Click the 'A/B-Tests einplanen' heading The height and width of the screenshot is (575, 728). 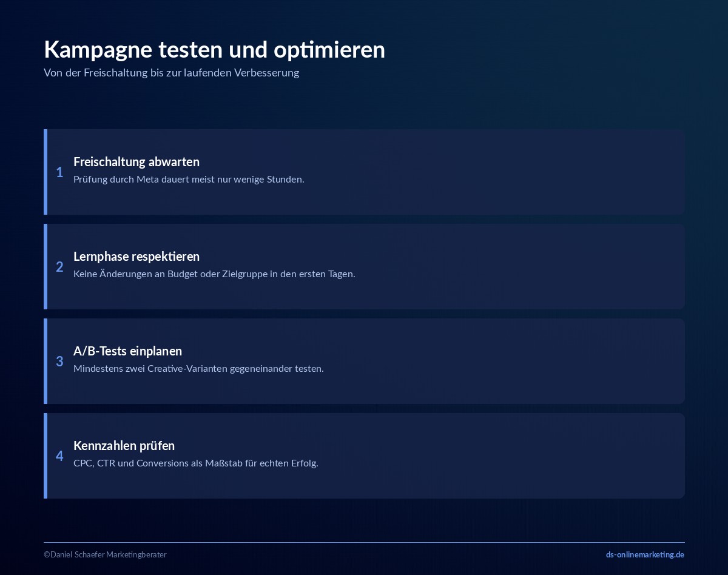pos(127,351)
